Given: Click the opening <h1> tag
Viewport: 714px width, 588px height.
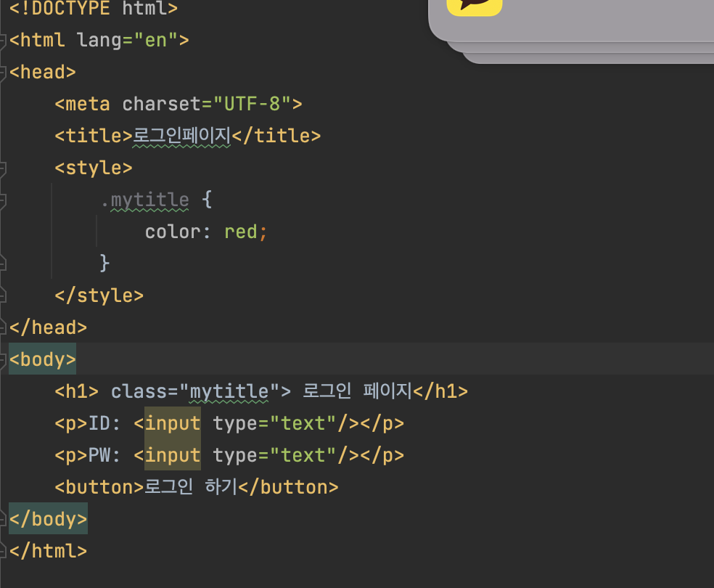Looking at the screenshot, I should point(76,391).
